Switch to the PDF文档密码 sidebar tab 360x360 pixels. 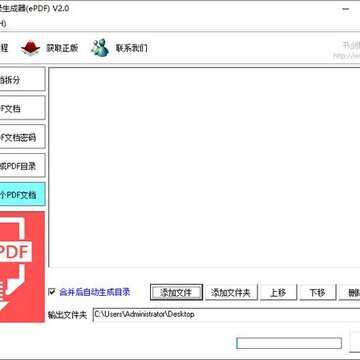pos(22,137)
